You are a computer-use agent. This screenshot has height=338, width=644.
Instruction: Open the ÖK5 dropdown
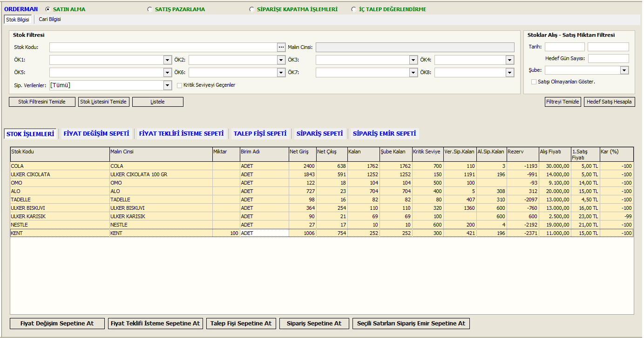(168, 73)
